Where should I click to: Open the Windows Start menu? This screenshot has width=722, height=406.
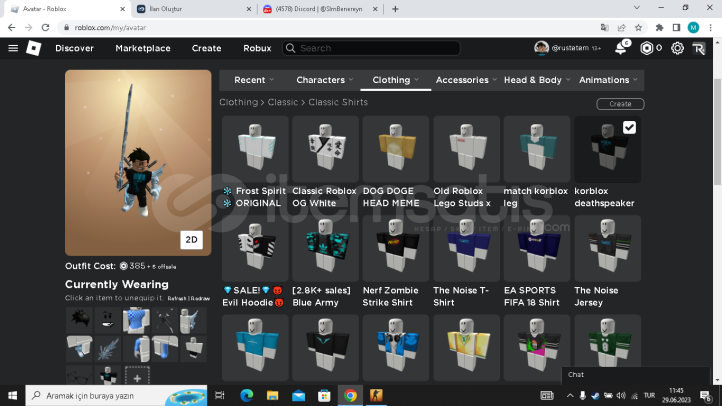click(x=12, y=395)
